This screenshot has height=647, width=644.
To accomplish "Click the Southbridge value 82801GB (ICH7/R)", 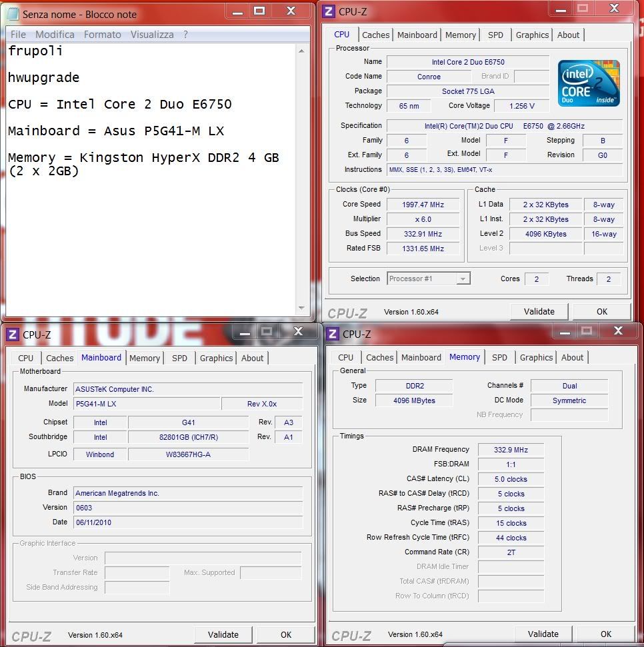I will [x=189, y=437].
